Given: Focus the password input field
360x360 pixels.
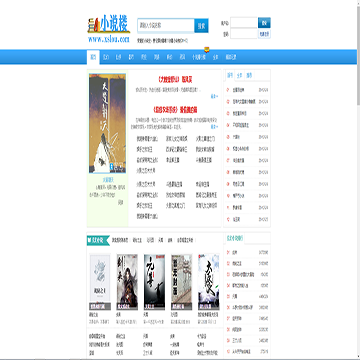Looking at the screenshot, I should 244,34.
